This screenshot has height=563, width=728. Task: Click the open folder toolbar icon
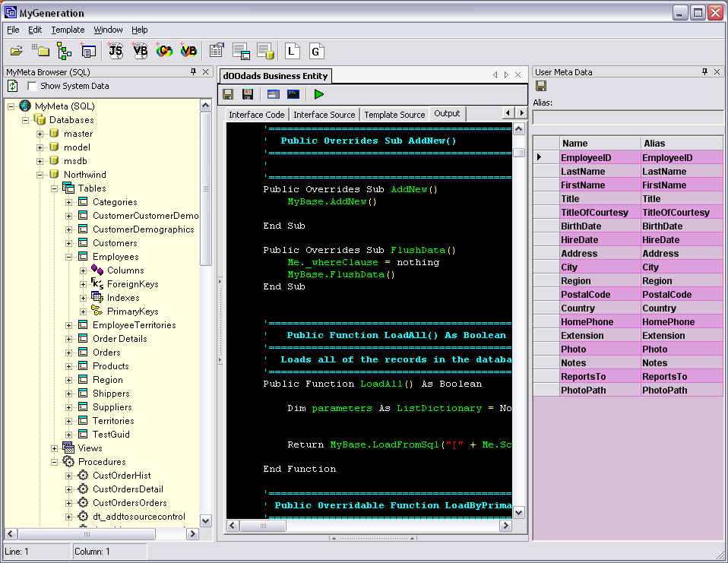pyautogui.click(x=17, y=51)
